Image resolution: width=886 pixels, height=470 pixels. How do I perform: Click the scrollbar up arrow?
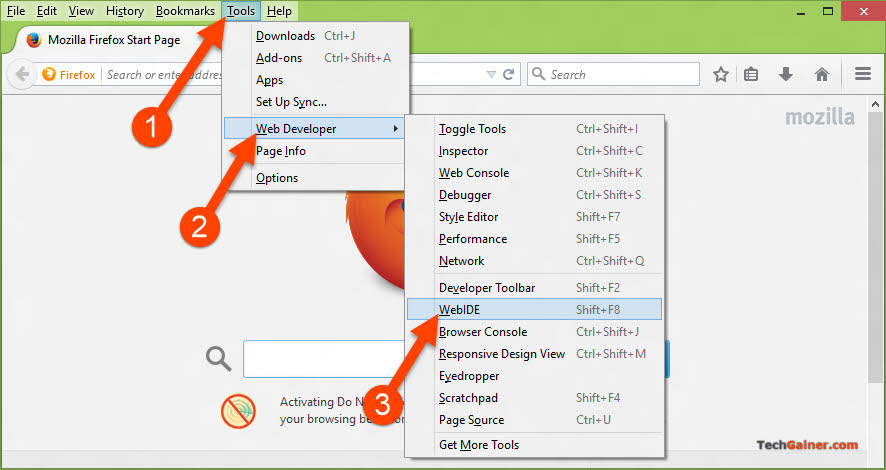(875, 105)
